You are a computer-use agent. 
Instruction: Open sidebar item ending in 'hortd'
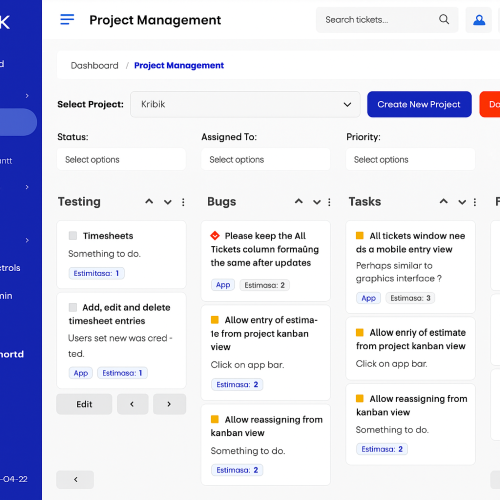pos(12,354)
